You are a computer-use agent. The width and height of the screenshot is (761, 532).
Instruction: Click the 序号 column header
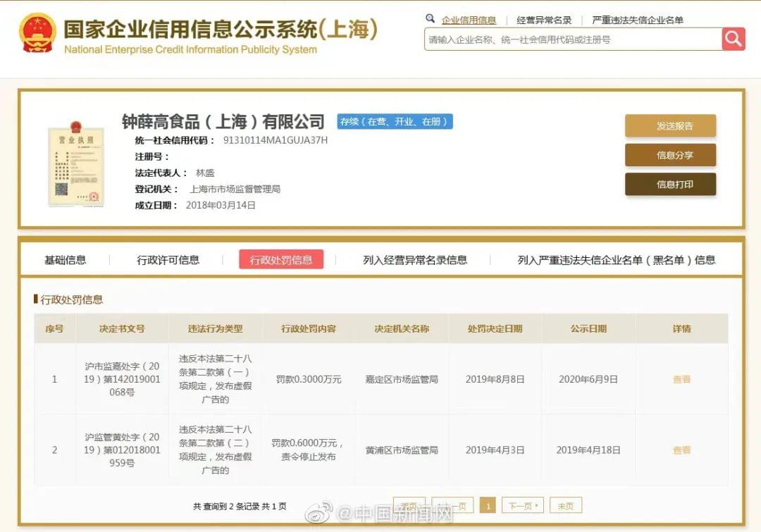pyautogui.click(x=54, y=328)
